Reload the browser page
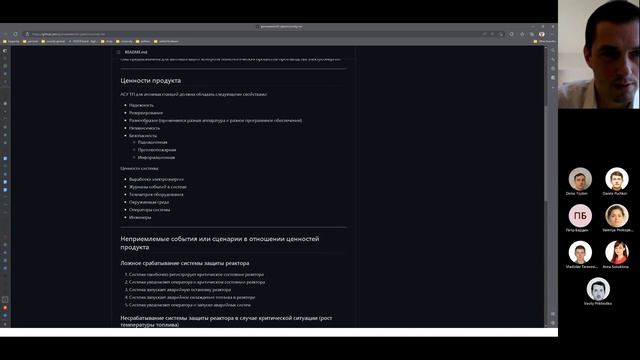This screenshot has width=640, height=360. tap(15, 34)
